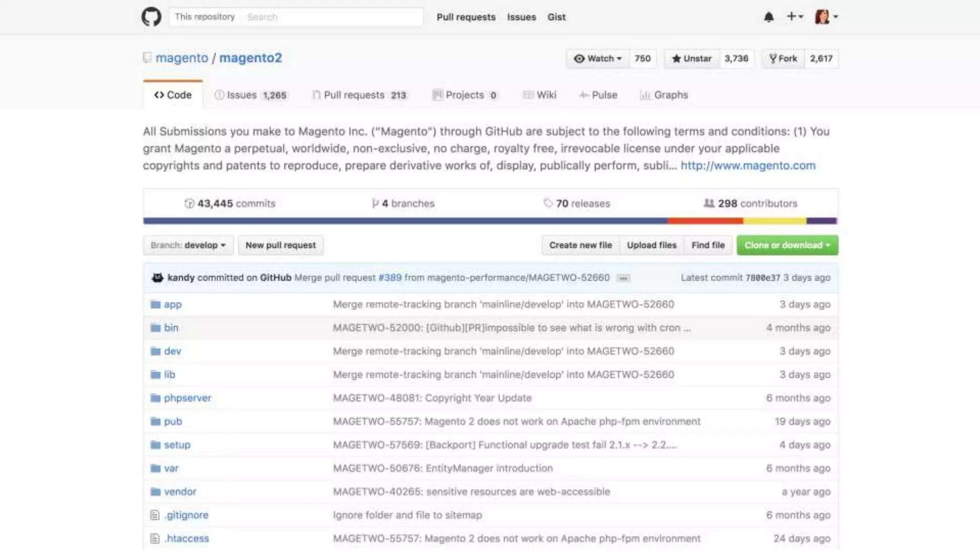Click the releases tag icon

point(548,203)
